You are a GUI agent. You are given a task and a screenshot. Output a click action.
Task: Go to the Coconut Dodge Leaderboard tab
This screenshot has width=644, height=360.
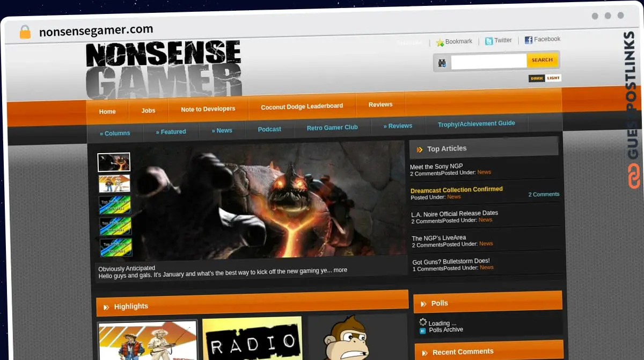click(x=302, y=106)
